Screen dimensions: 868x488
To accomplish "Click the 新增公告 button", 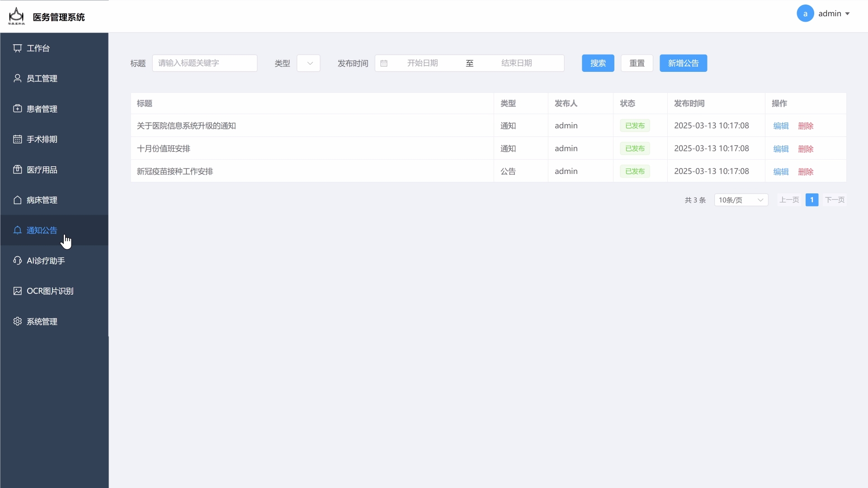I will pyautogui.click(x=683, y=63).
